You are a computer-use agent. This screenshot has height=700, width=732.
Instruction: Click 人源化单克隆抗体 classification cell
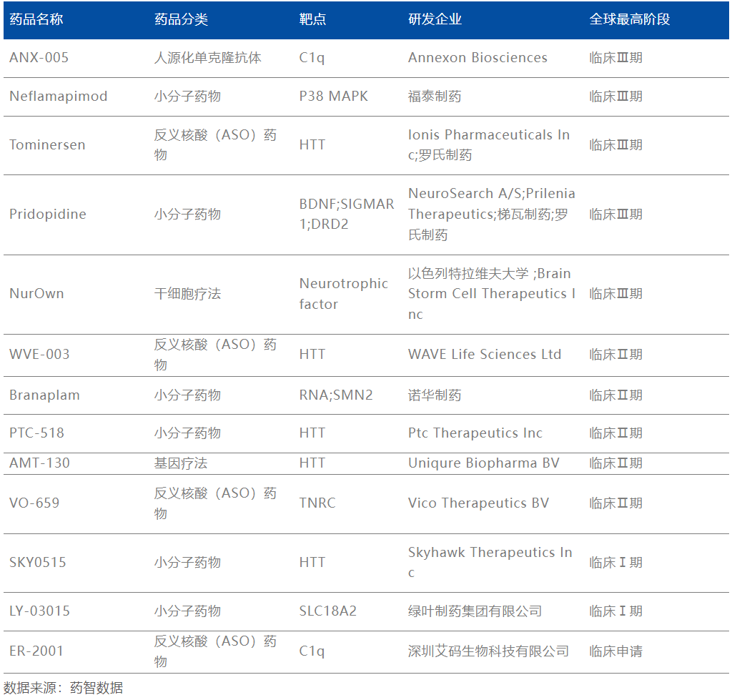point(208,57)
